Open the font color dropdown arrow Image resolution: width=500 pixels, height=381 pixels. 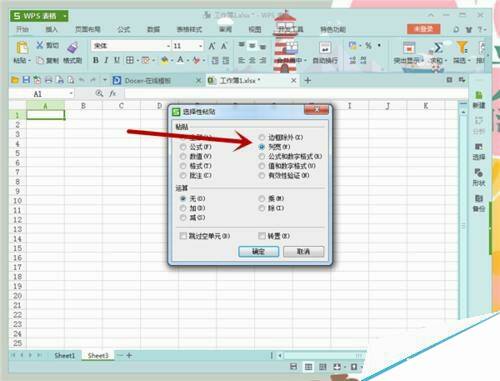click(x=188, y=60)
